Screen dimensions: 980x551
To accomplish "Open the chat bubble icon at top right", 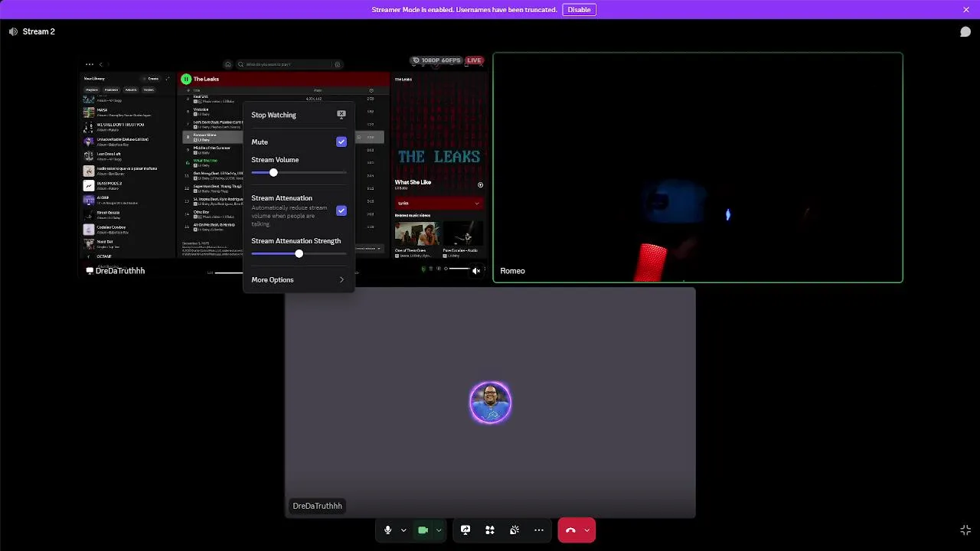I will 965,31.
